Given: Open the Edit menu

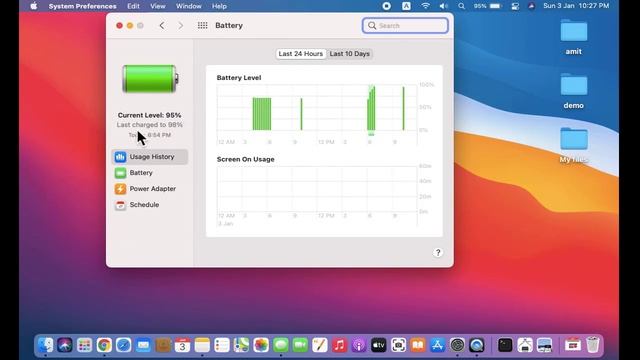Looking at the screenshot, I should pyautogui.click(x=133, y=6).
